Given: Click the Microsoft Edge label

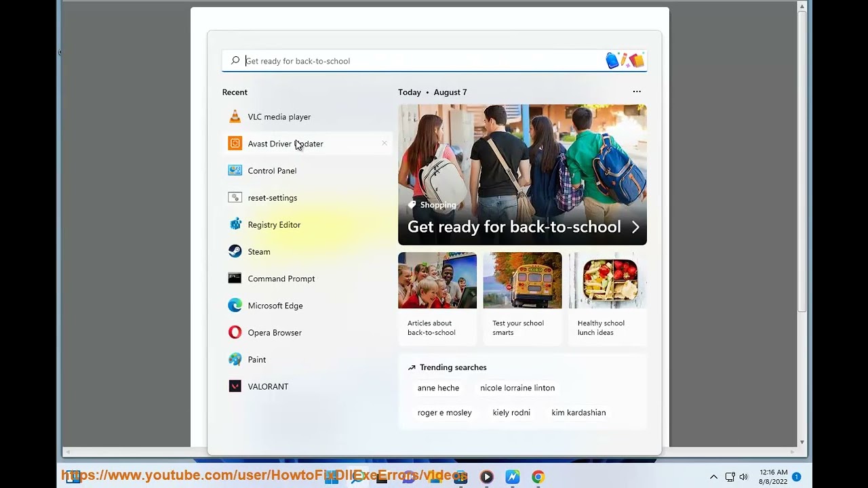Looking at the screenshot, I should point(275,306).
